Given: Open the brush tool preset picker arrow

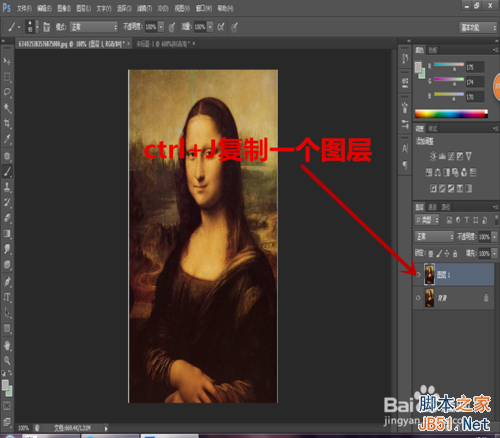Looking at the screenshot, I should [19, 27].
